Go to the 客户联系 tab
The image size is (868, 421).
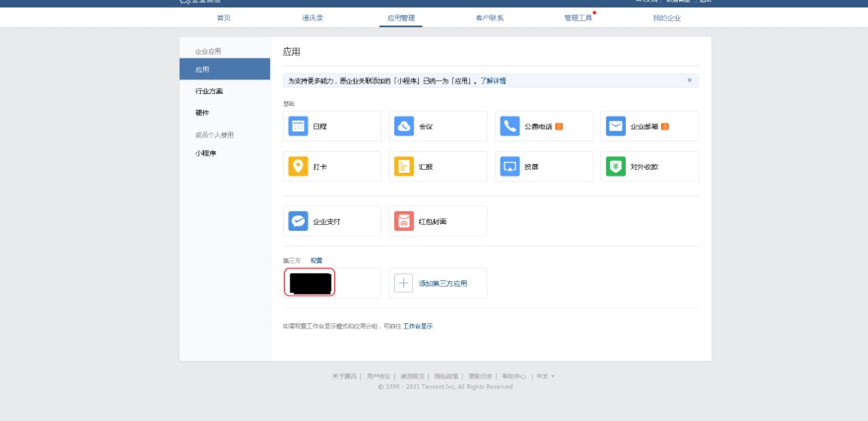pos(490,18)
